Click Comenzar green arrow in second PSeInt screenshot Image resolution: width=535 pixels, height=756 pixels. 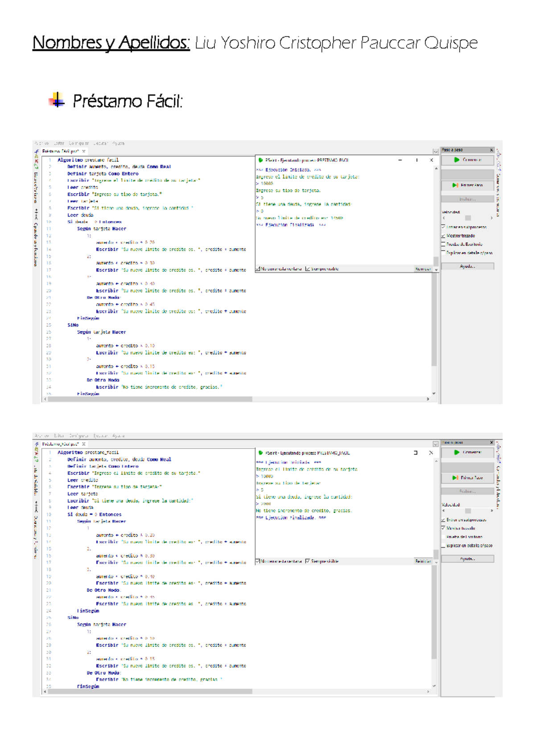click(x=457, y=452)
